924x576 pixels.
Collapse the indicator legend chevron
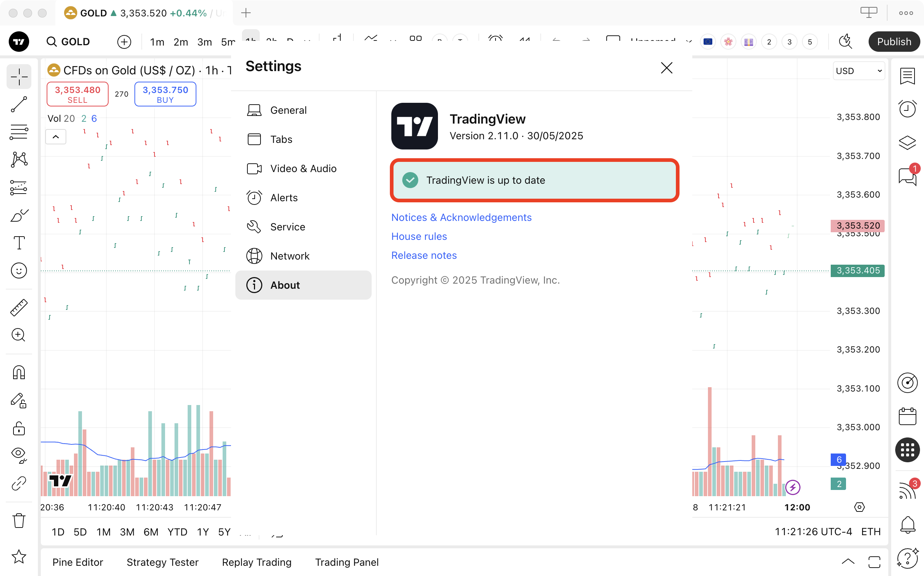click(56, 137)
